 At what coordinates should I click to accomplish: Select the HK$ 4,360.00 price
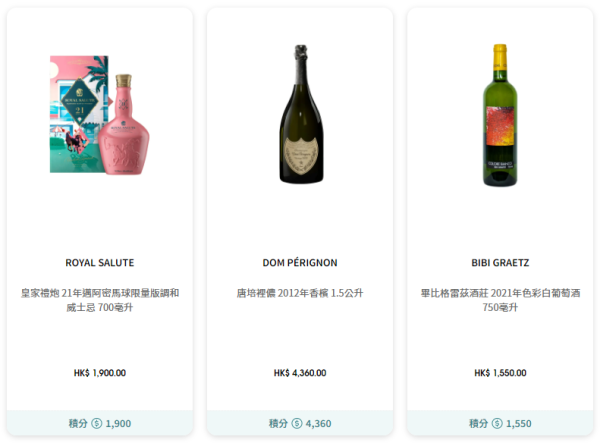[300, 373]
